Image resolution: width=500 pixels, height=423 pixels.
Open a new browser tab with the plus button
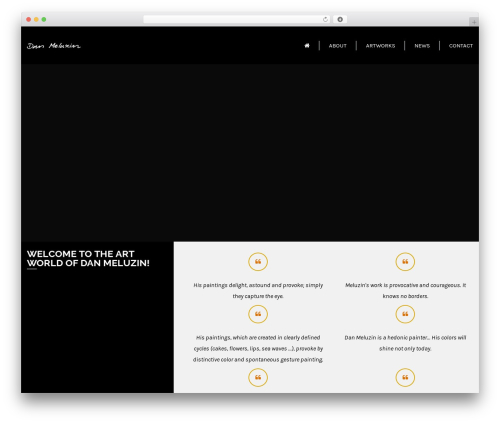point(474,22)
